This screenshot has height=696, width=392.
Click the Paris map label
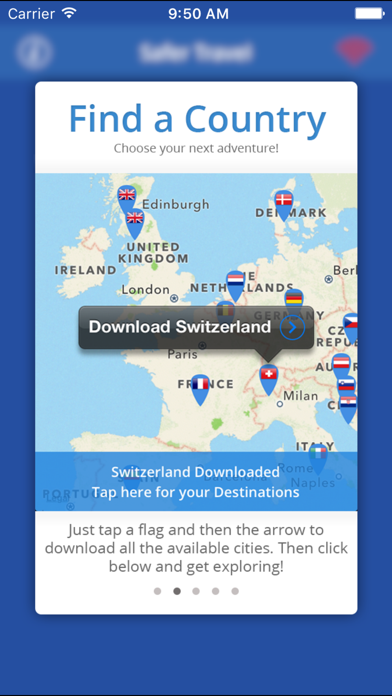pos(182,355)
